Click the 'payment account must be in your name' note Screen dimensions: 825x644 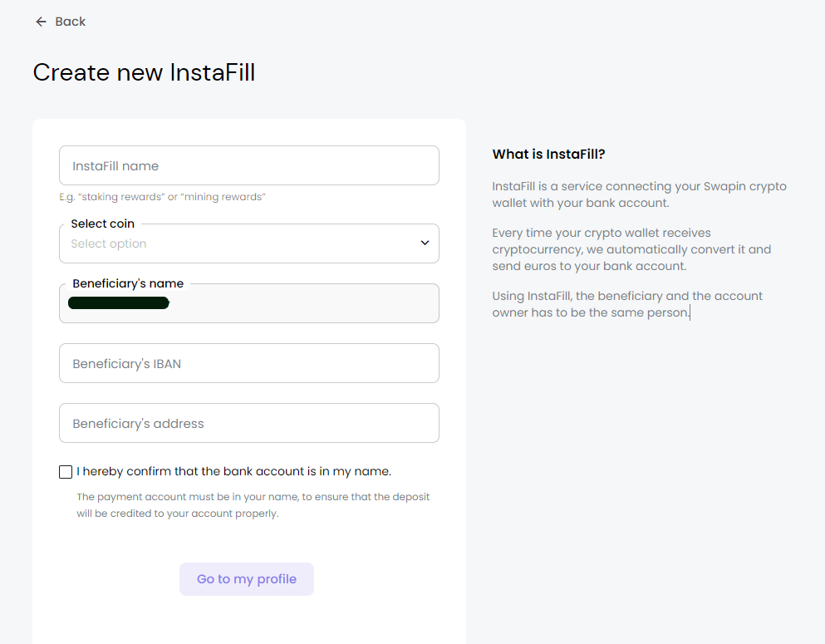click(253, 505)
